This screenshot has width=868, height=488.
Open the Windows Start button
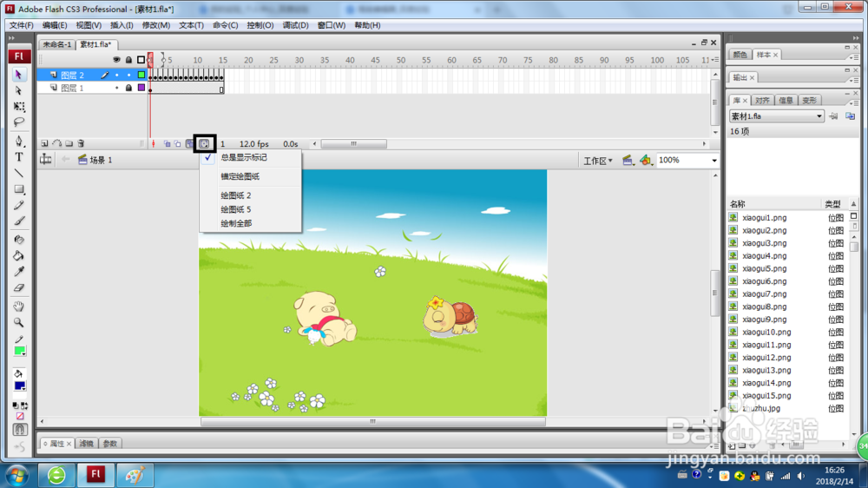[17, 475]
